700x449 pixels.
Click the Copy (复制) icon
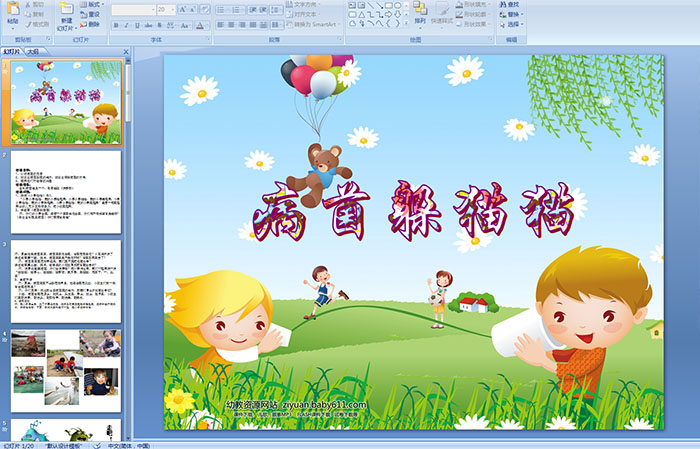coord(28,14)
